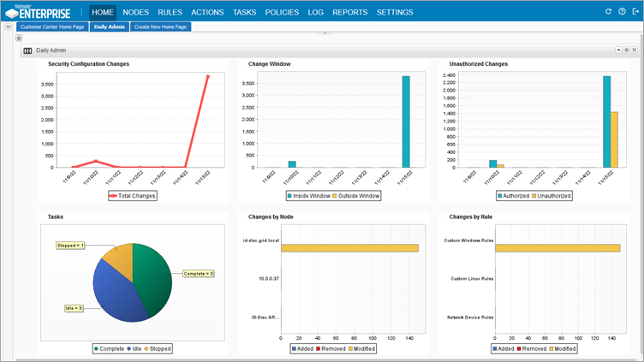Viewport: 644px width, 362px height.
Task: Click the logout icon
Action: pos(635,12)
